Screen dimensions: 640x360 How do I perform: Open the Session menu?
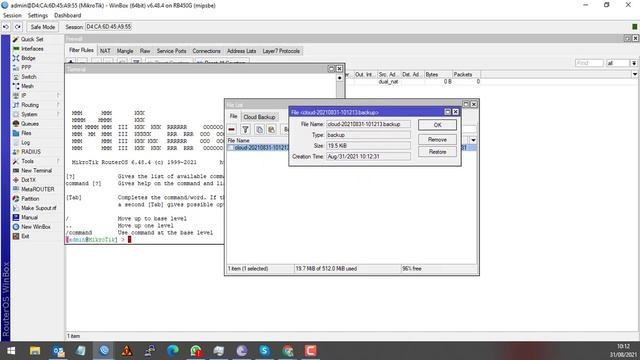click(x=12, y=16)
